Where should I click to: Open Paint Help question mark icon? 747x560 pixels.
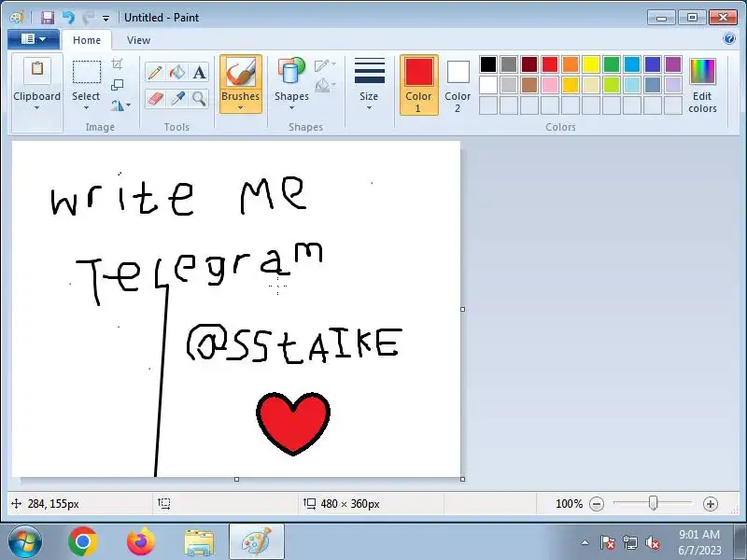pos(729,38)
